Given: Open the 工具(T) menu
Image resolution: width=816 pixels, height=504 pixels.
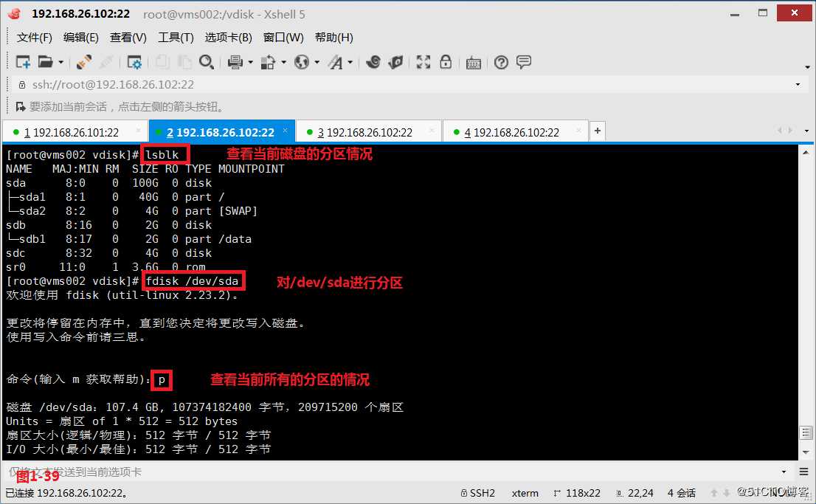Looking at the screenshot, I should point(176,38).
